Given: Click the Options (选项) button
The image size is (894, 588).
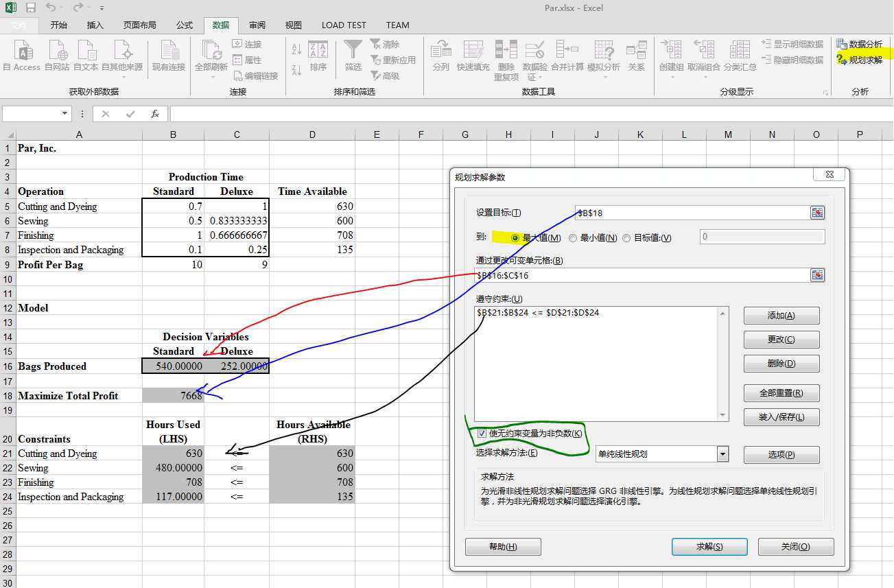Looking at the screenshot, I should tap(781, 454).
